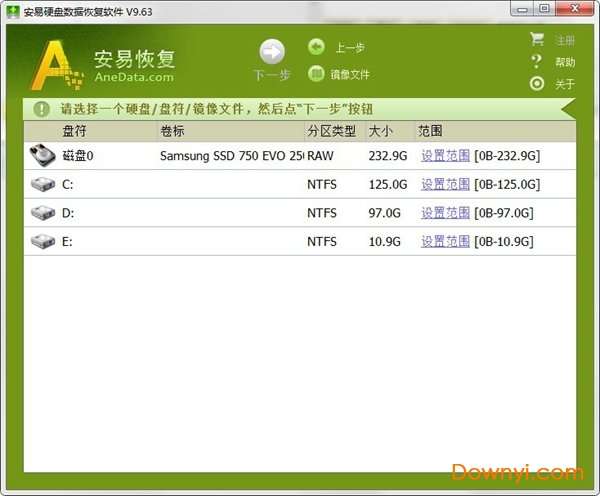Image resolution: width=600 pixels, height=496 pixels.
Task: Click the Next step arrow icon
Action: click(272, 52)
